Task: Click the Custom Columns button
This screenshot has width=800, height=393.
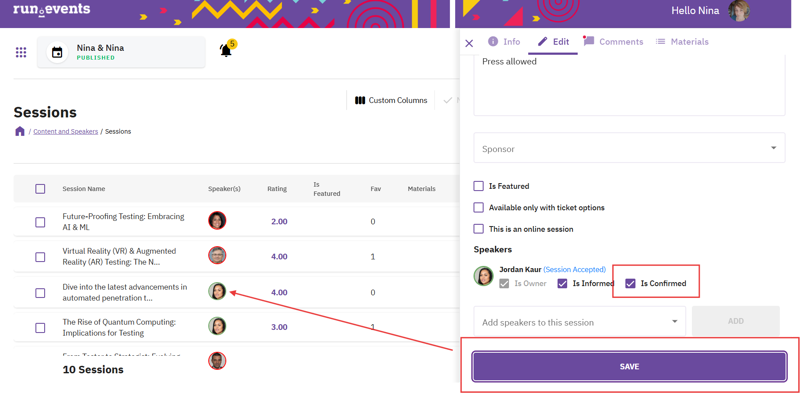Action: click(x=391, y=101)
